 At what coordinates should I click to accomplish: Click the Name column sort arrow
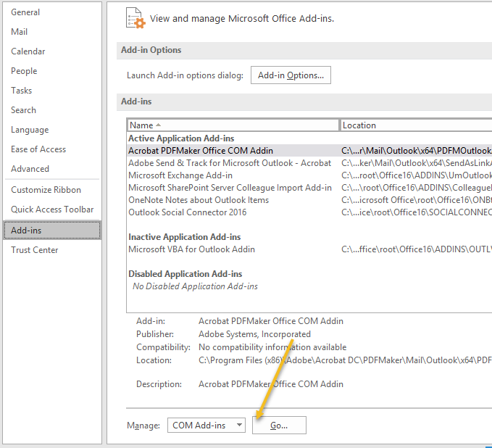coord(158,125)
